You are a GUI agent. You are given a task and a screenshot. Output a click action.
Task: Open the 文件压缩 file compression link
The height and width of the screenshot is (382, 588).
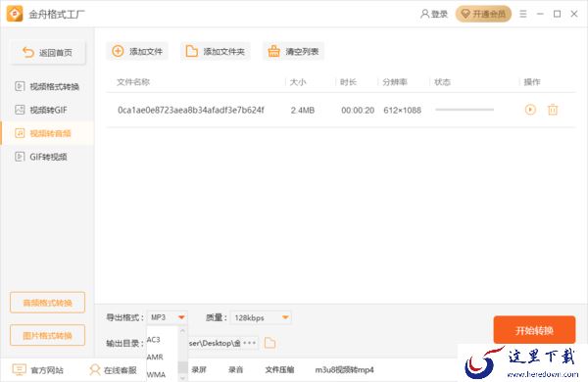point(279,370)
